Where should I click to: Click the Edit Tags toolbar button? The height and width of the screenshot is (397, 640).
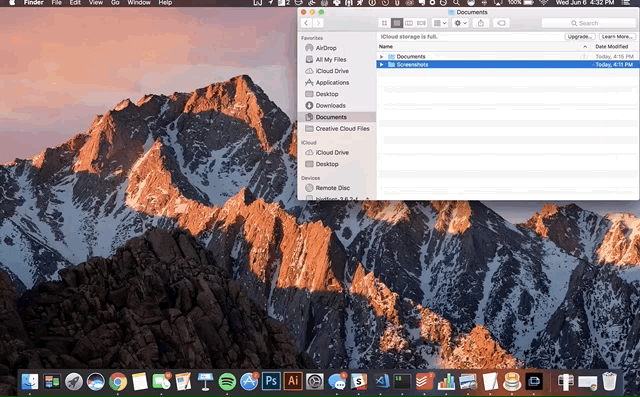(x=501, y=23)
